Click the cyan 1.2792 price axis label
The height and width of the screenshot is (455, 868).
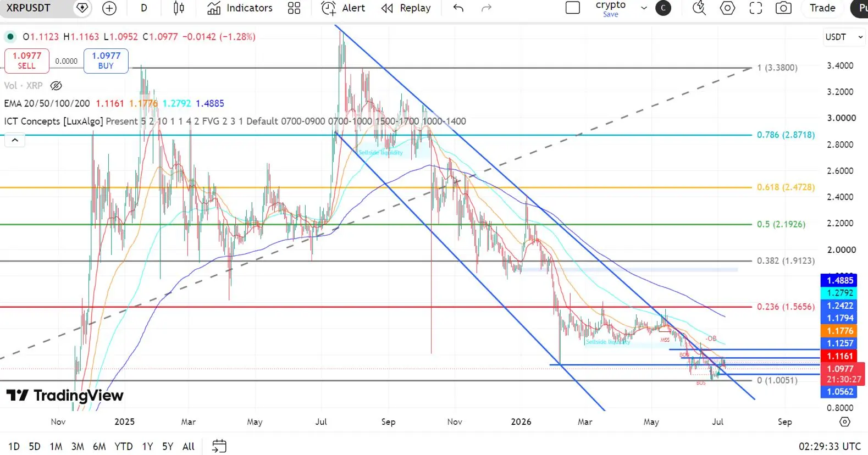pyautogui.click(x=840, y=293)
